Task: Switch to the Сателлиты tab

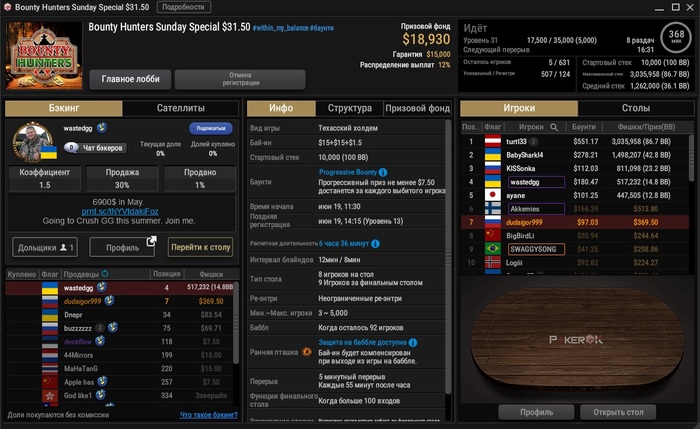Action: [181, 108]
